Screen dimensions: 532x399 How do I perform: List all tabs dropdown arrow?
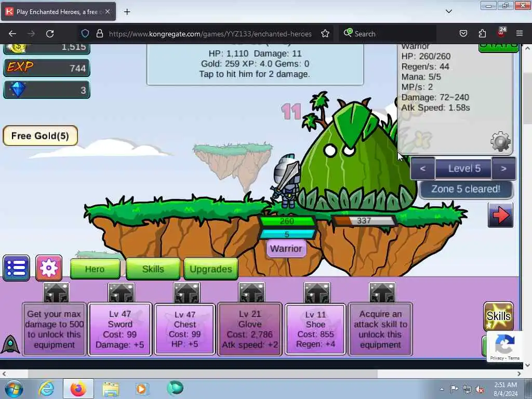tap(448, 11)
